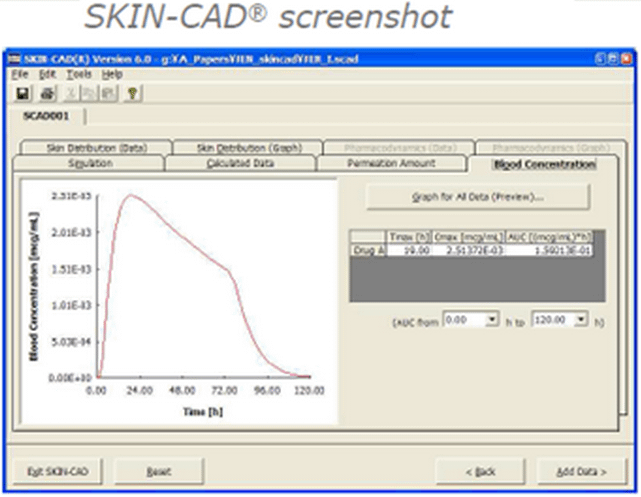This screenshot has width=641, height=497.
Task: Switch to Skin Distribution (Data) tab
Action: click(x=97, y=148)
